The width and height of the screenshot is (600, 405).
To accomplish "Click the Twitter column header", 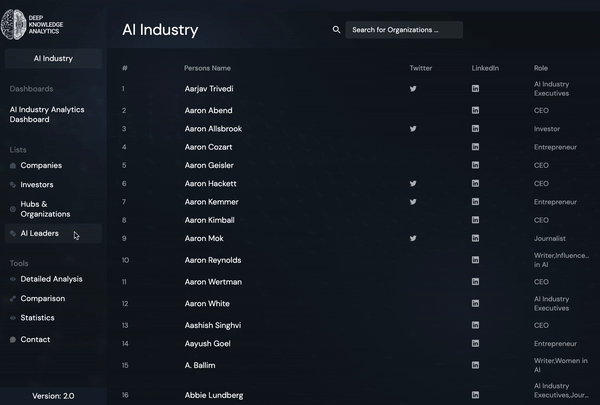I will (421, 68).
